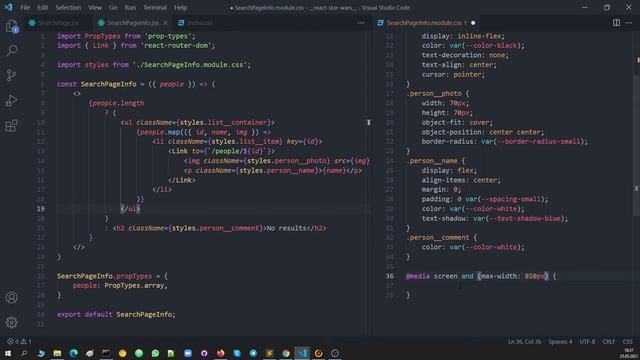Place cursor on line 19 closing ul tag
Viewport: 640px width, 360px height.
(130, 209)
